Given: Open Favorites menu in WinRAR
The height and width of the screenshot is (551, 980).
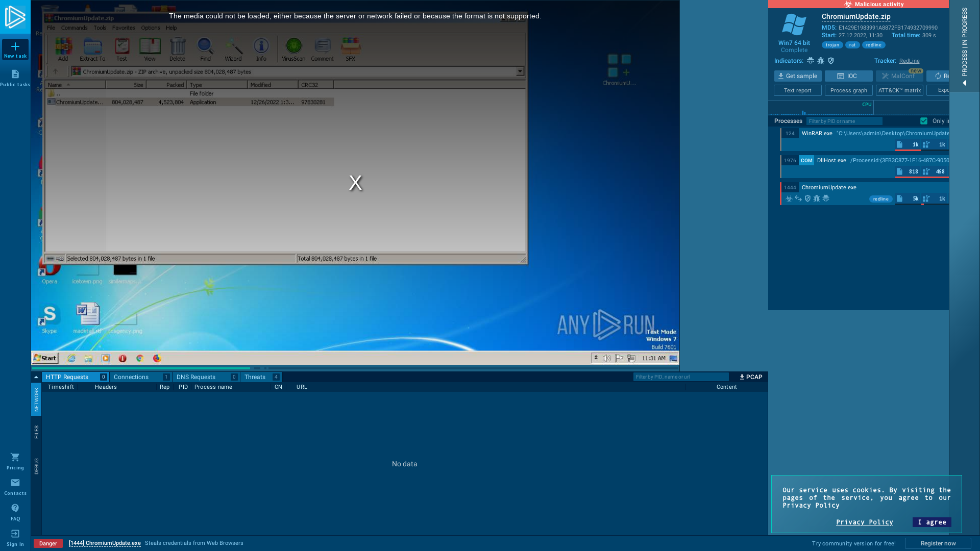Looking at the screenshot, I should click(124, 28).
